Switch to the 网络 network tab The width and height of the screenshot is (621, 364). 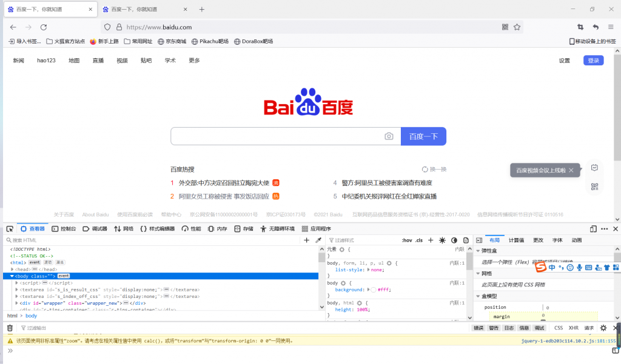[124, 229]
